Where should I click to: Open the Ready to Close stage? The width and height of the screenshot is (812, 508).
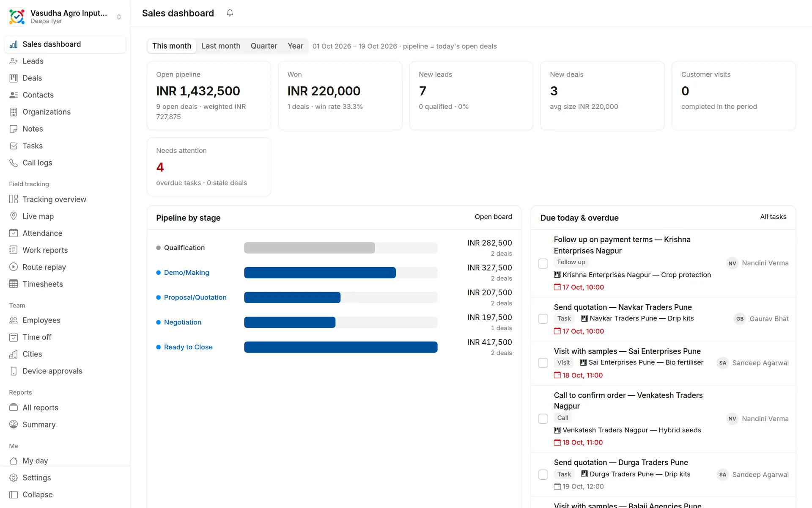188,347
